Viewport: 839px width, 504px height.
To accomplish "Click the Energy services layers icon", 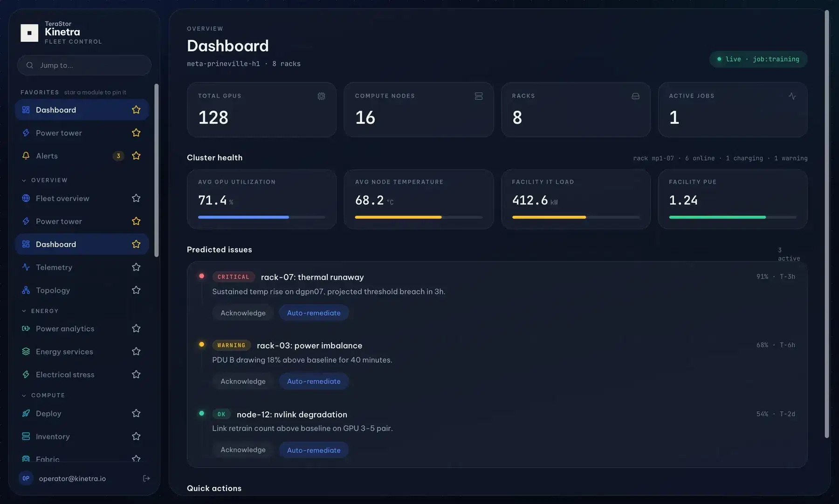I will click(26, 352).
